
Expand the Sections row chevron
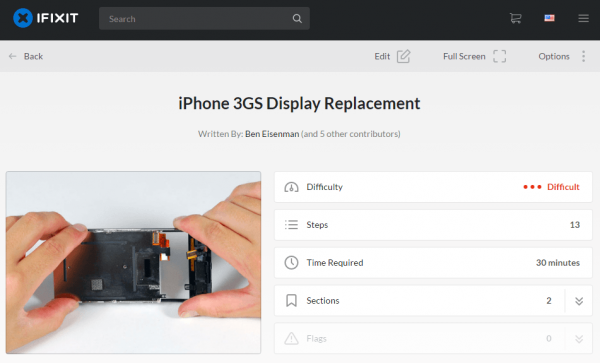point(579,301)
